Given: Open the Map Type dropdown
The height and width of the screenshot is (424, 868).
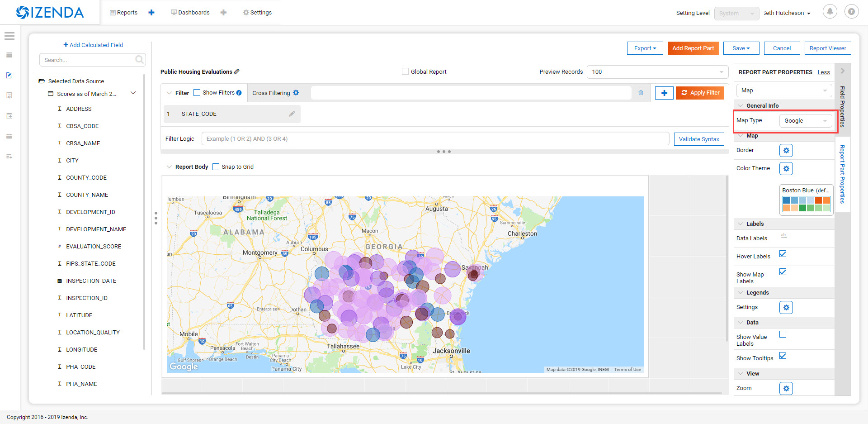Looking at the screenshot, I should [x=806, y=121].
